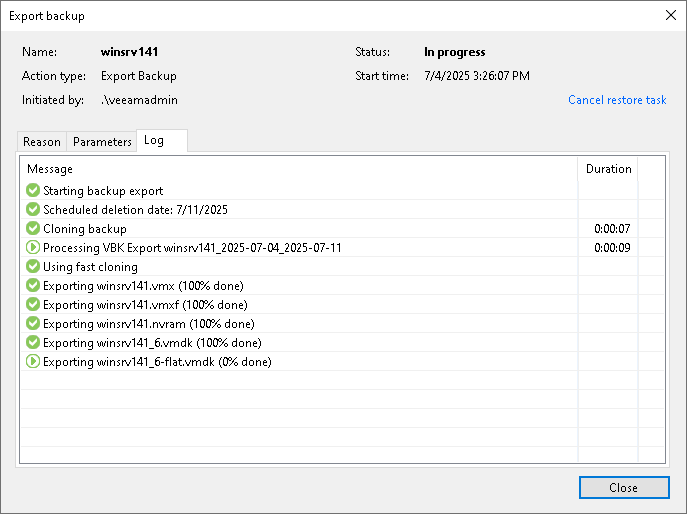Switch to the Reason tab

tap(42, 142)
